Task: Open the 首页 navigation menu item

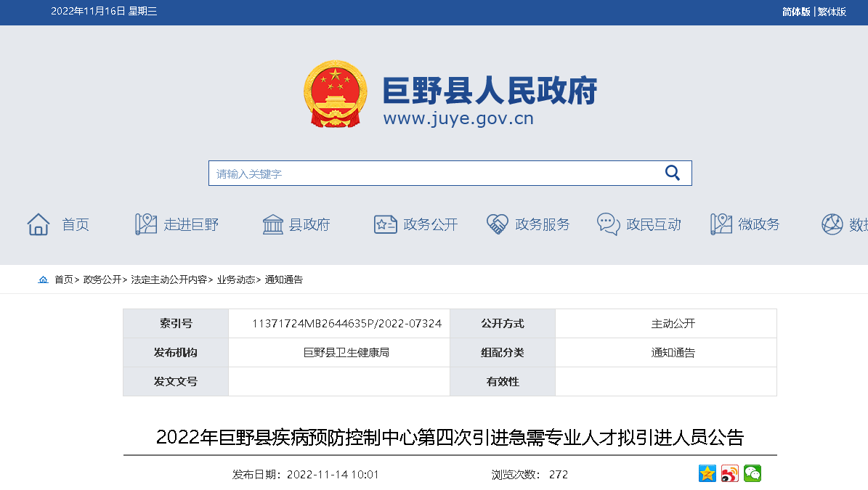Action: click(76, 224)
